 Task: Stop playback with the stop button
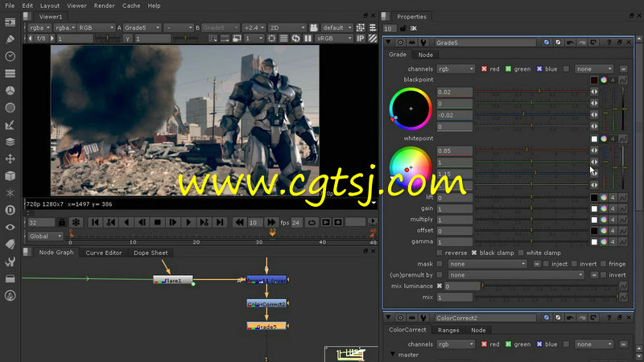click(x=157, y=223)
